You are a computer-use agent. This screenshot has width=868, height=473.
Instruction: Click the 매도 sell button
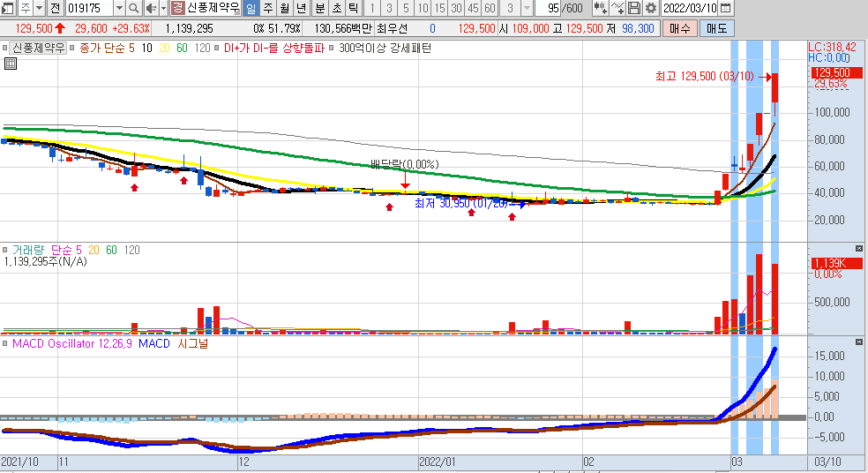coord(716,28)
